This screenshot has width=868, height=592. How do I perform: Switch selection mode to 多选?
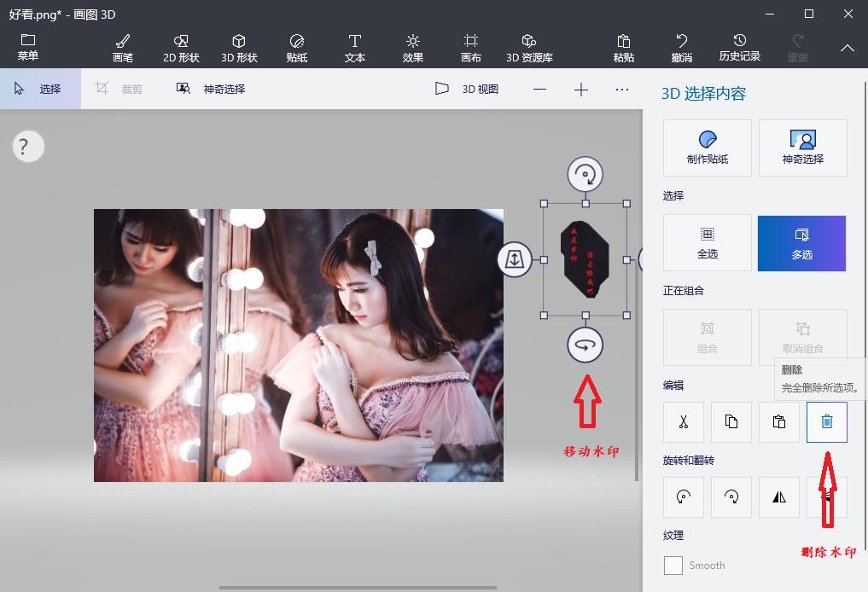click(x=801, y=242)
